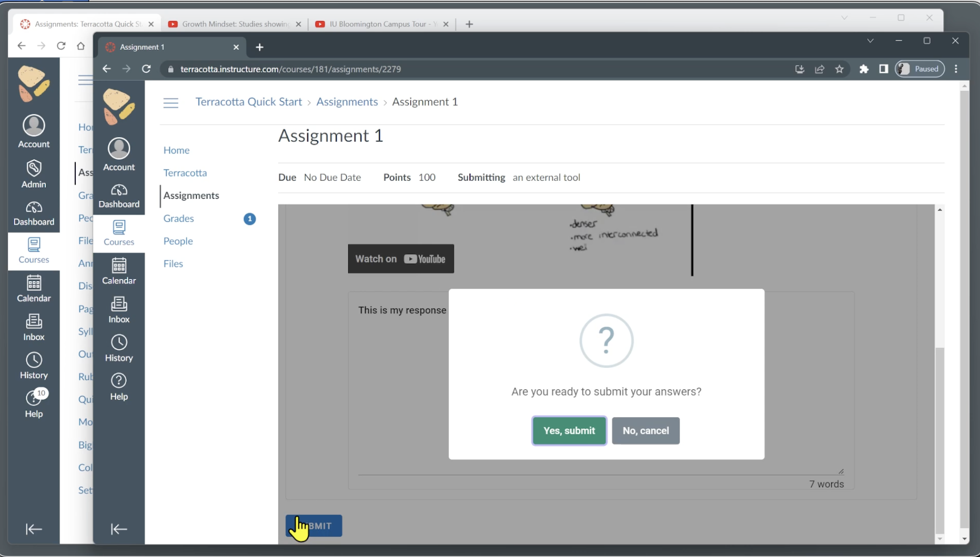Open Inbox in front window sidebar

[x=119, y=310]
